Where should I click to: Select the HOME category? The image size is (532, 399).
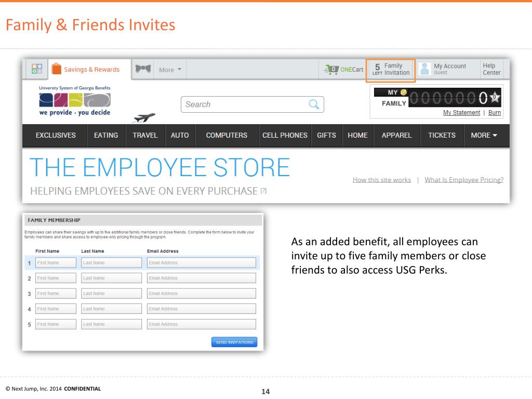(357, 136)
